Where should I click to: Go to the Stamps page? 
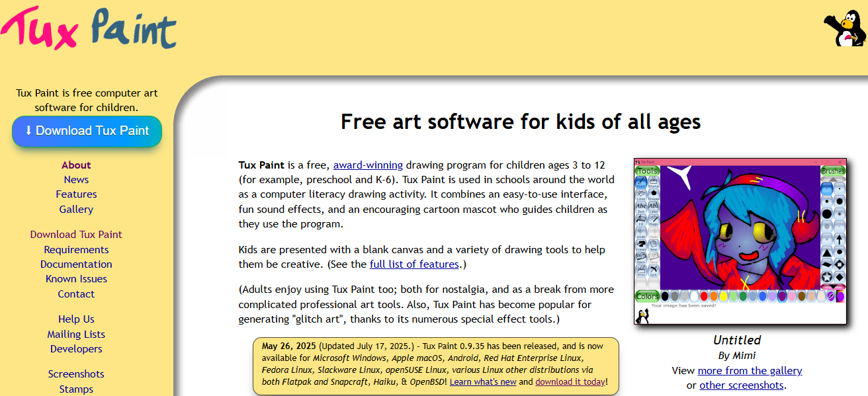click(76, 389)
